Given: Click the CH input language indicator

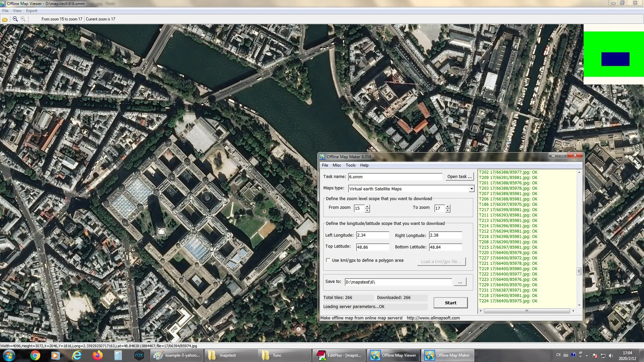Looking at the screenshot, I should click(558, 355).
